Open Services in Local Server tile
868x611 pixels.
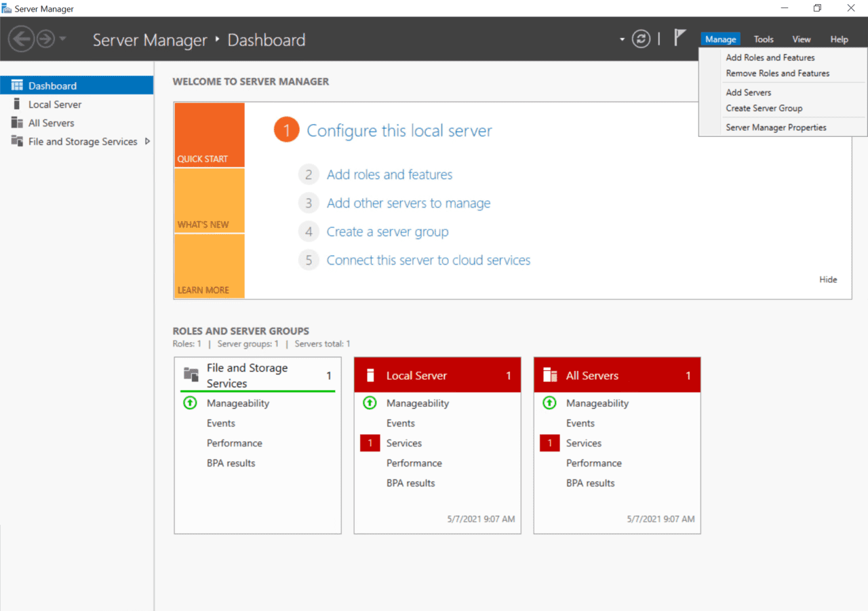(x=404, y=443)
